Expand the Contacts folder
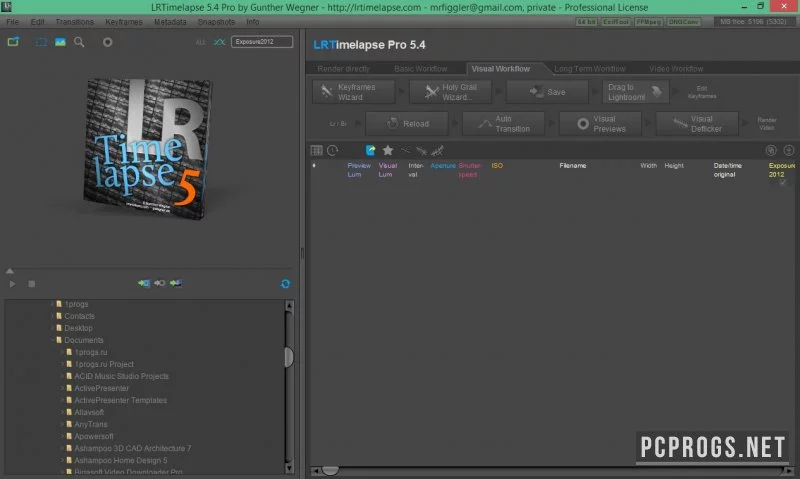Screen dimensions: 800x479 click(53, 316)
